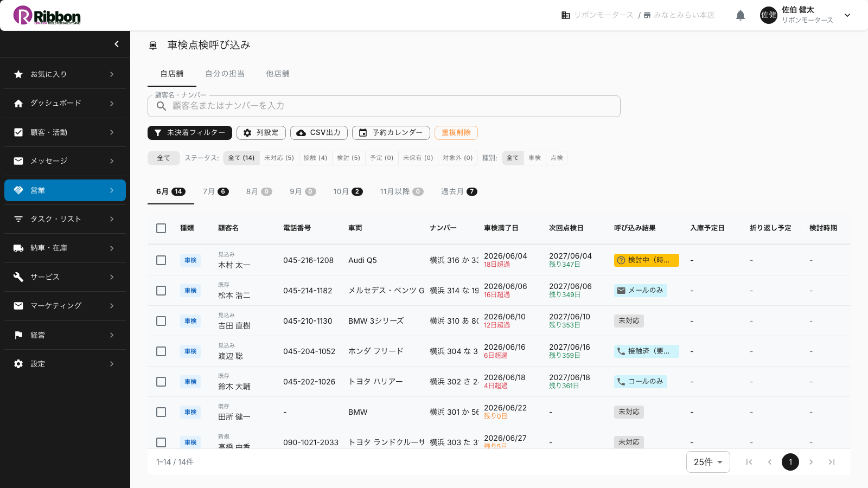Open the 10月 month tab

point(348,191)
